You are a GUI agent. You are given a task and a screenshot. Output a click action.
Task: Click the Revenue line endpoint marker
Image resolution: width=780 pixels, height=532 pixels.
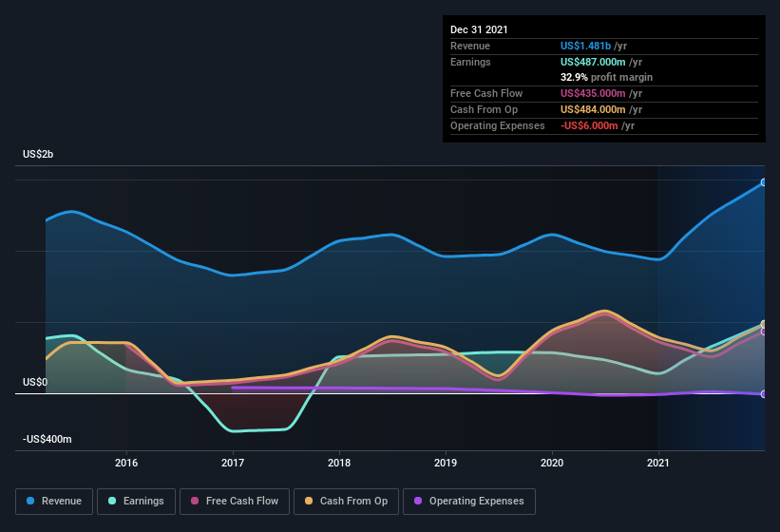pyautogui.click(x=764, y=182)
